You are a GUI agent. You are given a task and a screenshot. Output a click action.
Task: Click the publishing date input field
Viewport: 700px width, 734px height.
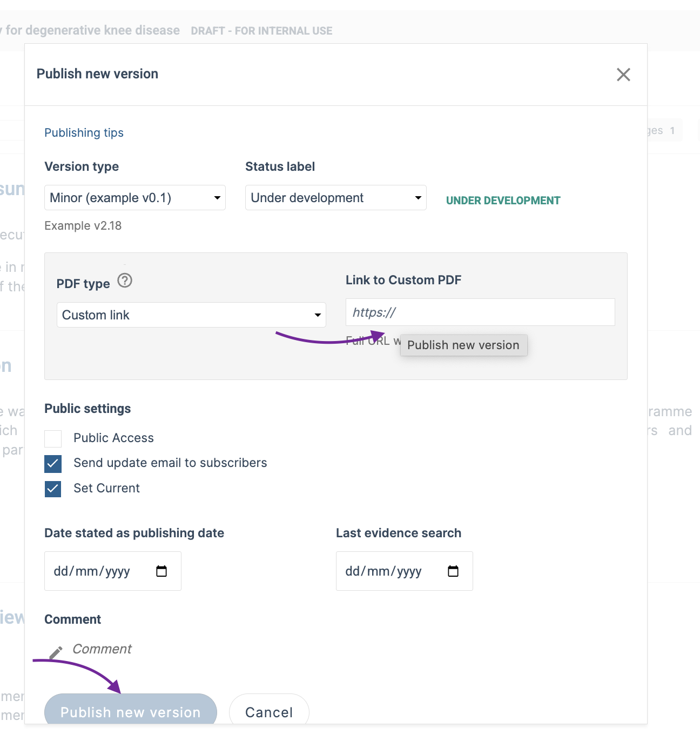(113, 571)
